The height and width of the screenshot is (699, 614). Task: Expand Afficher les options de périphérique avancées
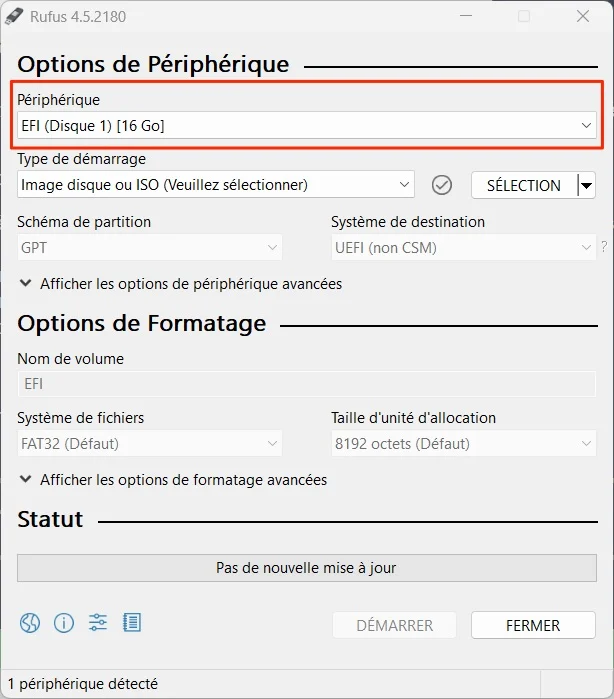[x=181, y=284]
